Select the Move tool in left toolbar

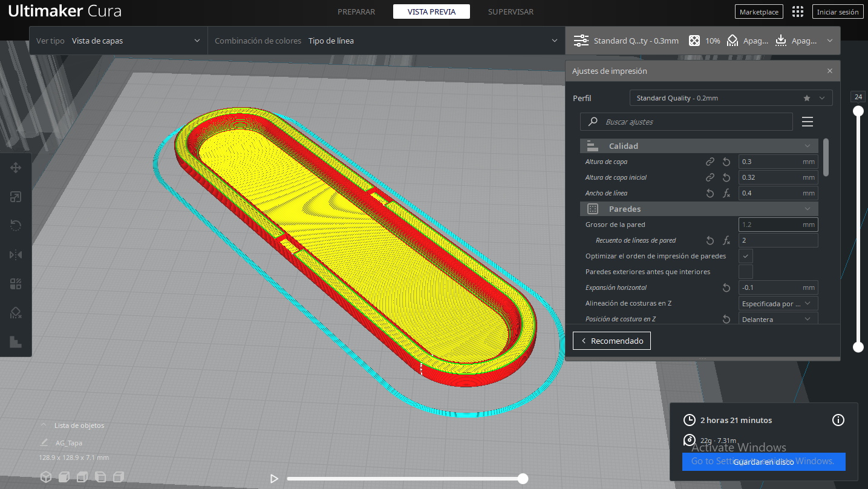point(16,168)
